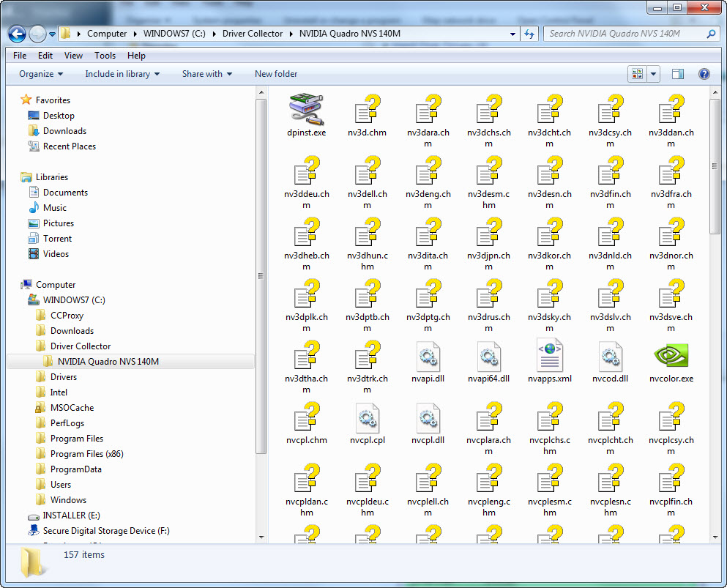This screenshot has height=588, width=727.
Task: Open the File menu
Action: tap(20, 56)
